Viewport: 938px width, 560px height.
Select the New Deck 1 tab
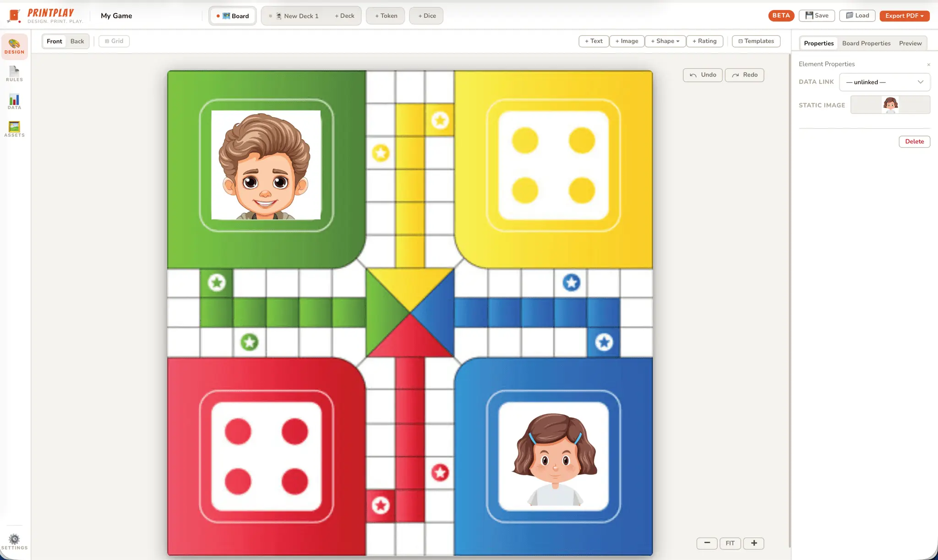[x=294, y=16]
